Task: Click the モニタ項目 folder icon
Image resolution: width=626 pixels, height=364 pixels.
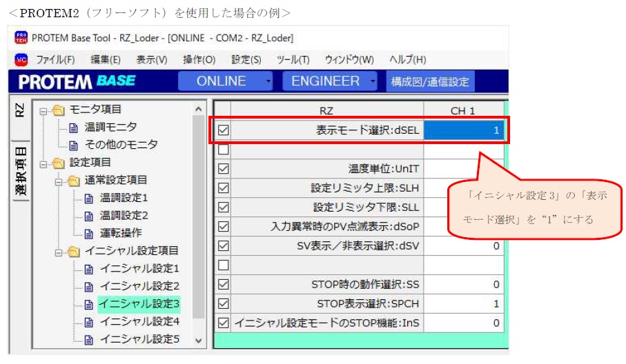Action: pyautogui.click(x=58, y=110)
